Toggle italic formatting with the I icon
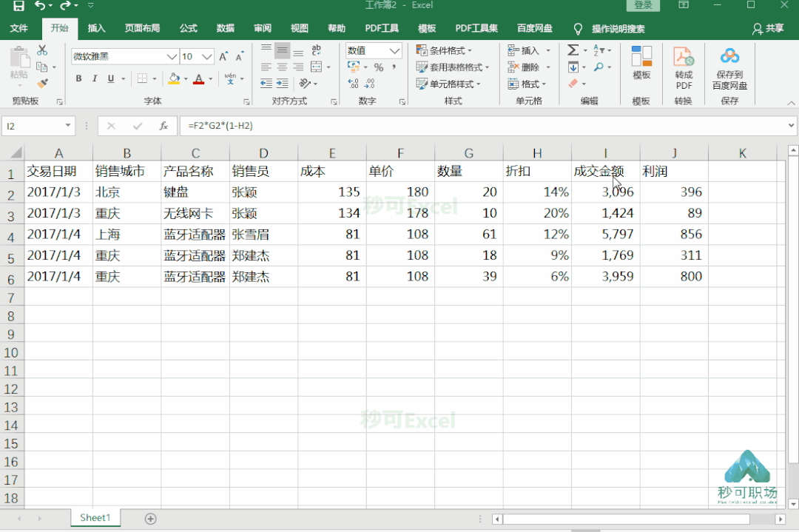The height and width of the screenshot is (532, 799). click(95, 78)
